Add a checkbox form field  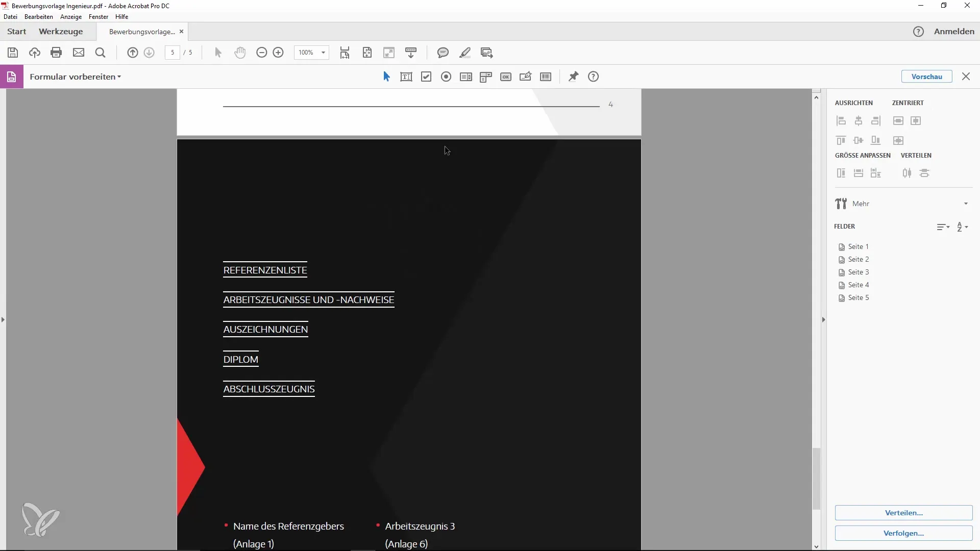pyautogui.click(x=426, y=77)
